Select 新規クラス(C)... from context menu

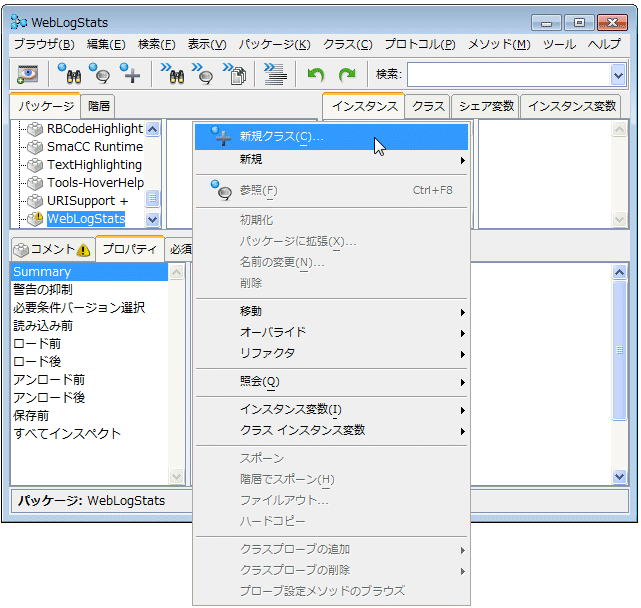(x=281, y=136)
